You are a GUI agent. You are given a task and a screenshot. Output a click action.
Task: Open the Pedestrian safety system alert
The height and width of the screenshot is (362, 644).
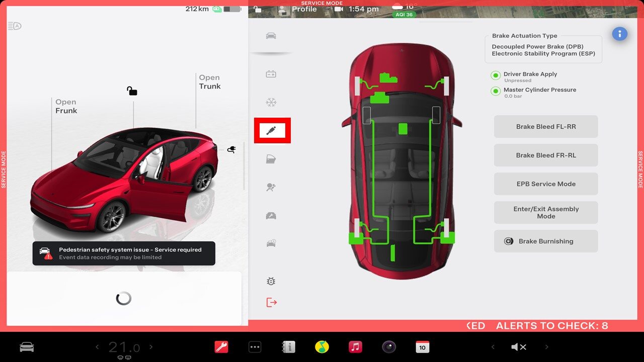(x=124, y=253)
